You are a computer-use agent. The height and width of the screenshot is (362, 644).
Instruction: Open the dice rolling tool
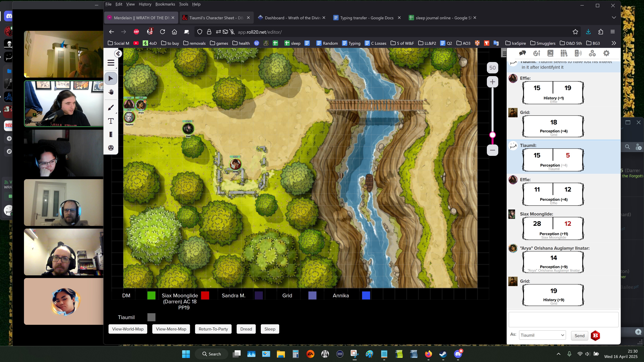pos(111,148)
